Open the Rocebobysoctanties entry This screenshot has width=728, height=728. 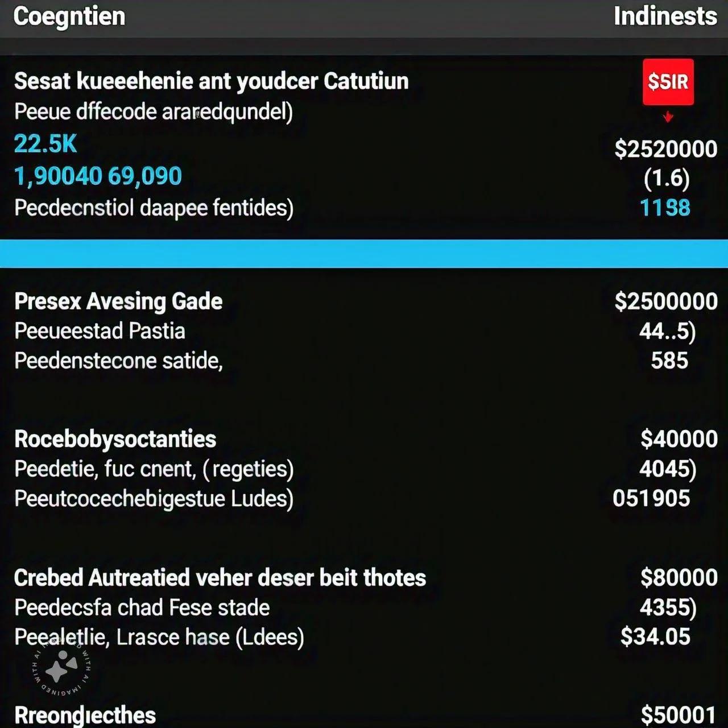115,439
